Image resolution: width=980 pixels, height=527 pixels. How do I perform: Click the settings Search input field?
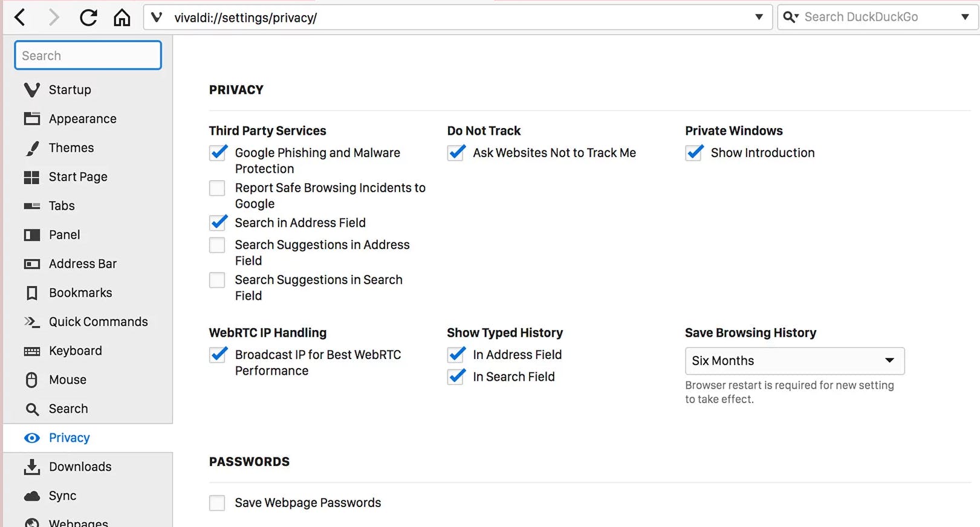tap(88, 56)
